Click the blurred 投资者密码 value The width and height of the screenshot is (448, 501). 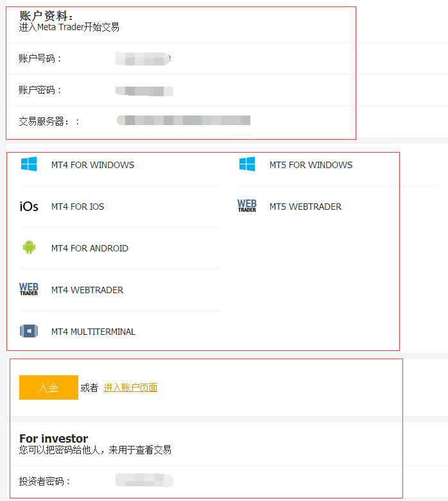(x=144, y=480)
